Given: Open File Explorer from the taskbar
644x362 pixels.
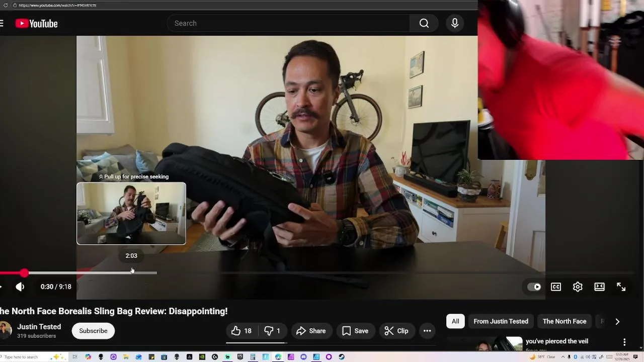Looking at the screenshot, I should coord(126,357).
